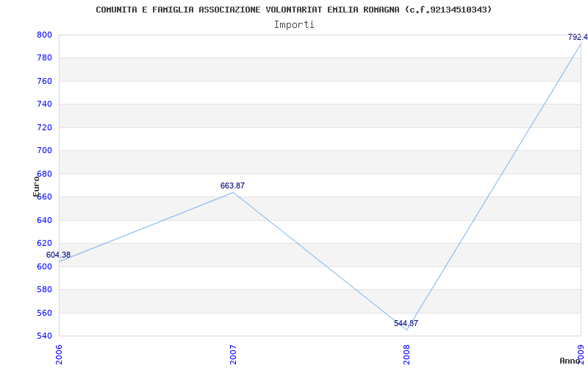Click the 660 y-axis tick label
Screen dimensions: 588x368
[43, 197]
